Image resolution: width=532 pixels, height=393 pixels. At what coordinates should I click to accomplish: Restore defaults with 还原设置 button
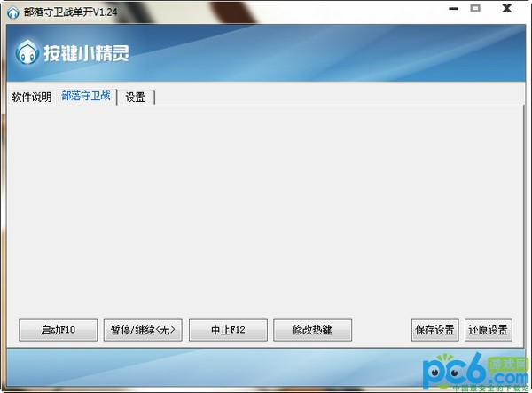pyautogui.click(x=489, y=330)
